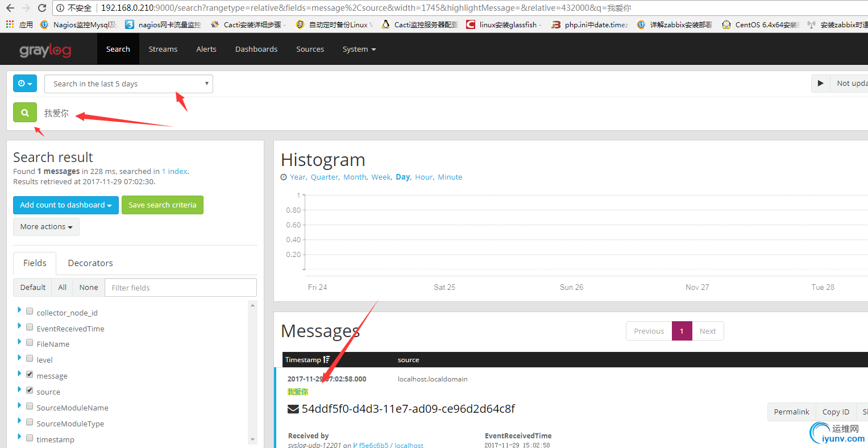This screenshot has width=868, height=448.
Task: Run the search with the green magnifier button
Action: tap(25, 113)
